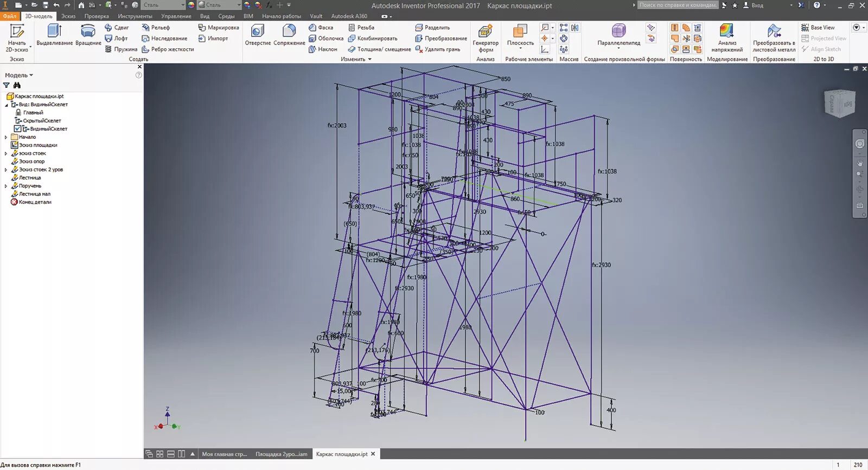
Task: Open the color wheel appearance adjuster
Action: [191, 5]
